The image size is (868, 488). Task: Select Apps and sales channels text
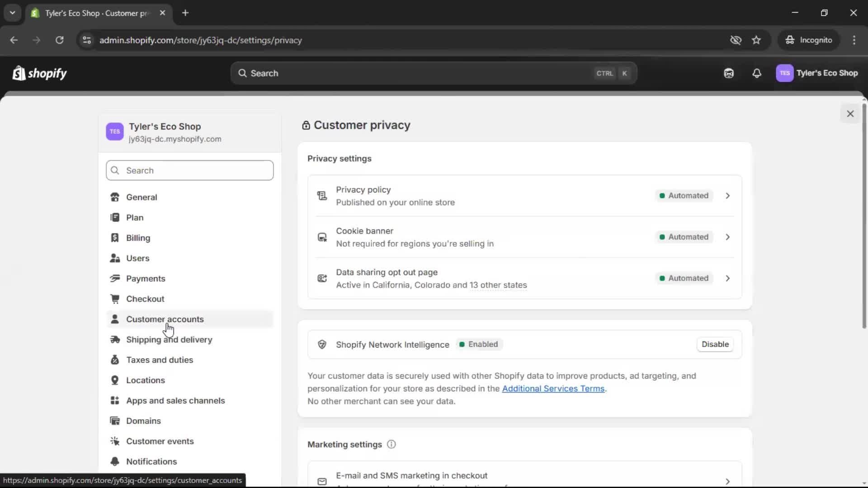click(175, 400)
